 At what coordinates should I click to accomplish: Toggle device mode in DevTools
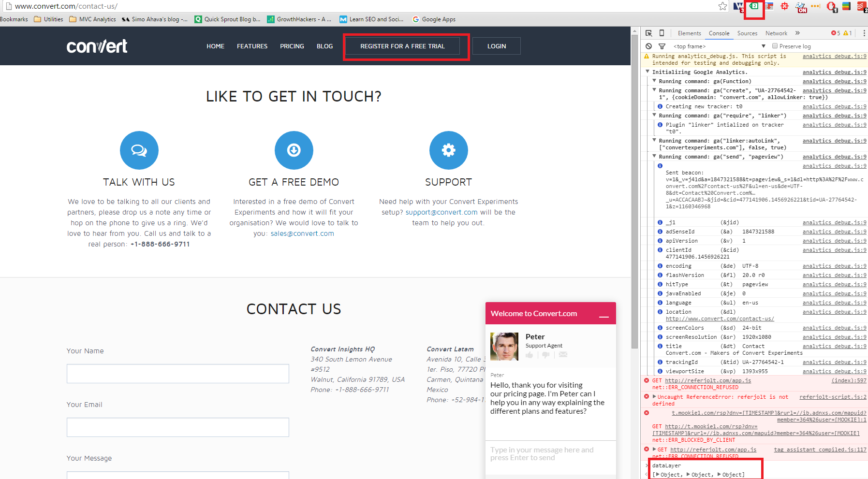pos(662,33)
